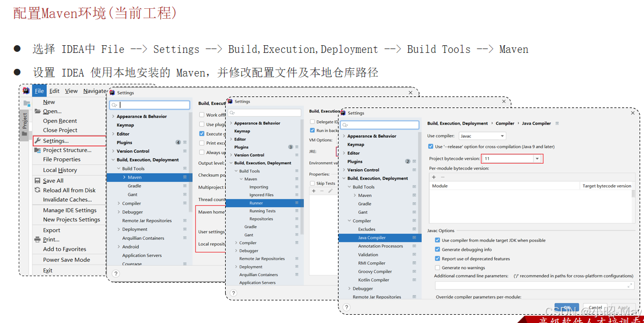This screenshot has height=323, width=644.
Task: Toggle the Use plugin registry checkbox
Action: 201,124
